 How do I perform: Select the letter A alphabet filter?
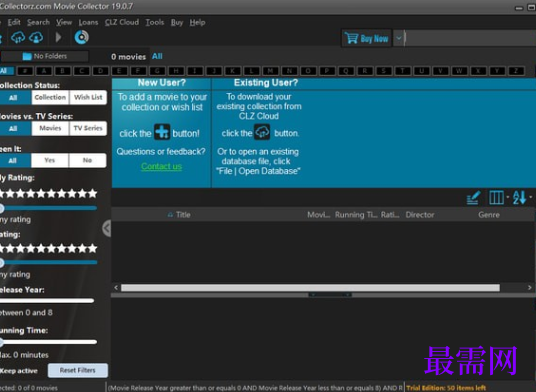click(x=44, y=71)
